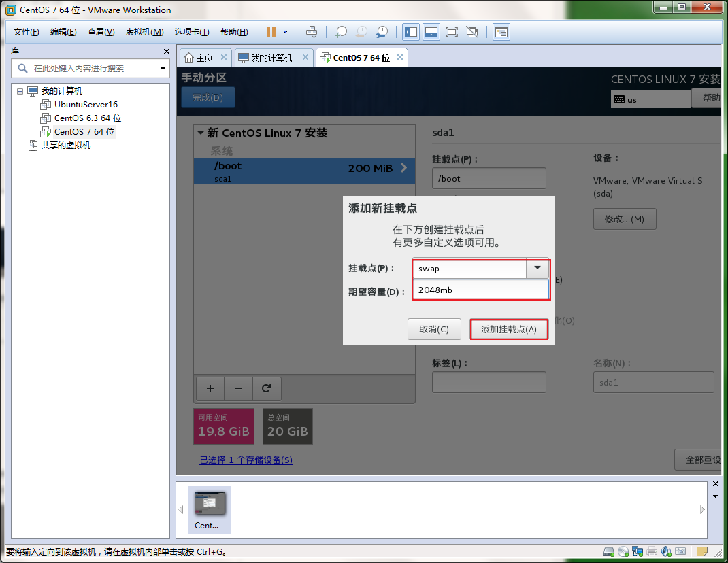Screen dimensions: 728x563
Task: Switch to Unity mode
Action: coord(472,32)
